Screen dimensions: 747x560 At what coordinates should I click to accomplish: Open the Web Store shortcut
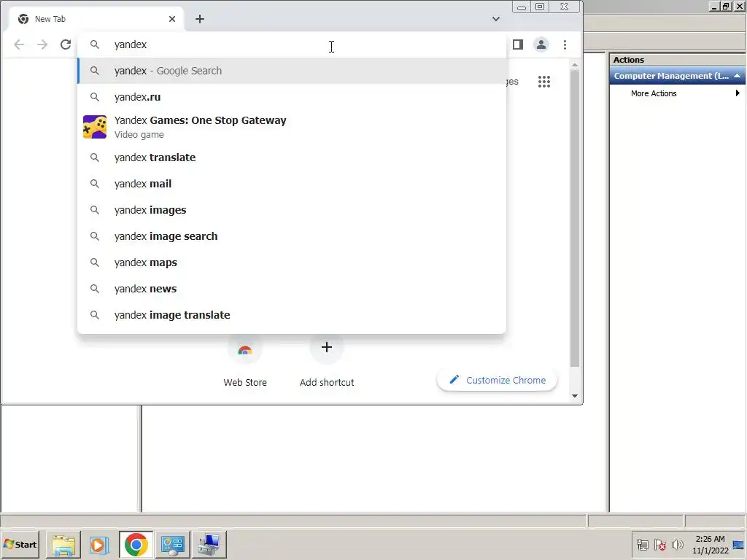(245, 360)
